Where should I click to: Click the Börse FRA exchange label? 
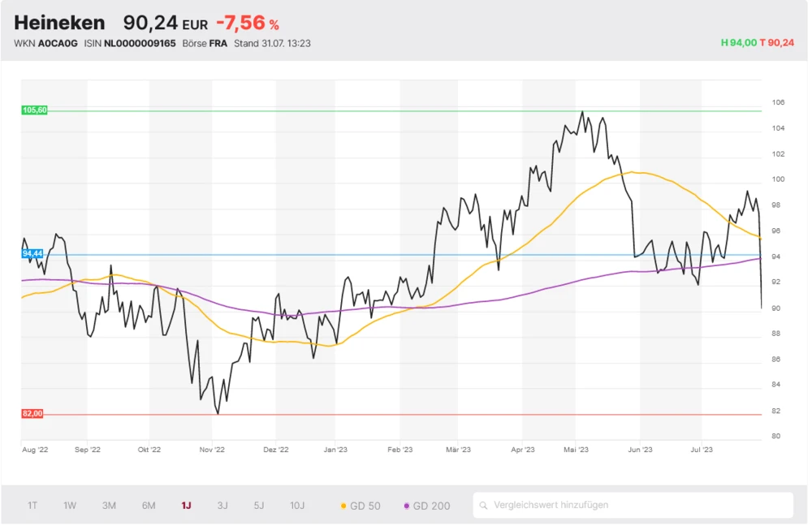coord(205,44)
